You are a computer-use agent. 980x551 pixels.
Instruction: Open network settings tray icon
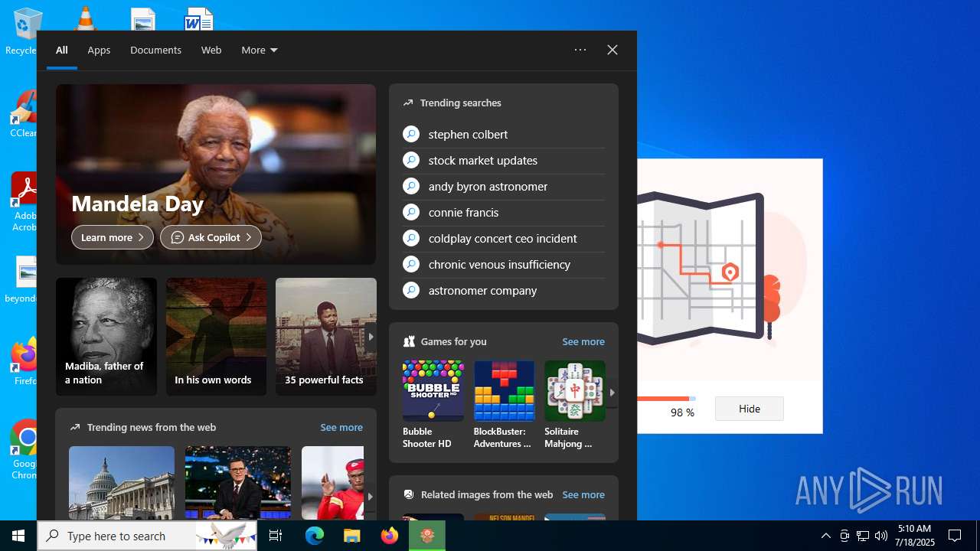point(863,536)
